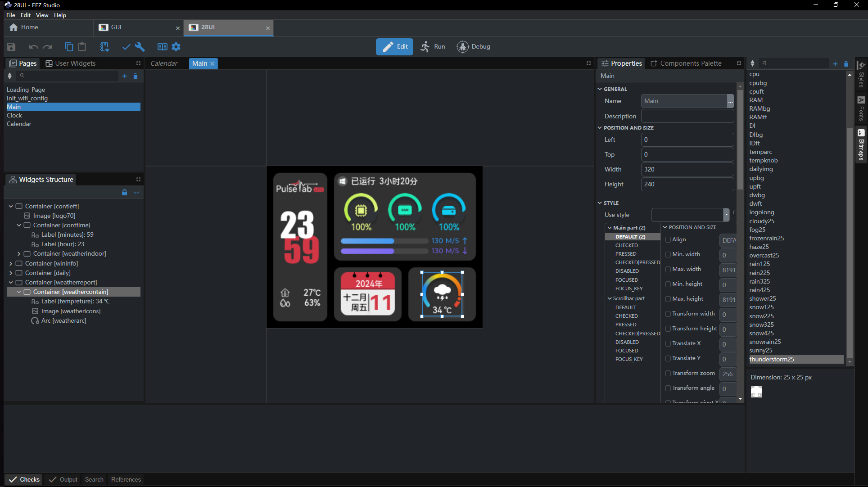
Task: Select thunderstorm25 bitmap preview thumbnail
Action: (x=757, y=392)
